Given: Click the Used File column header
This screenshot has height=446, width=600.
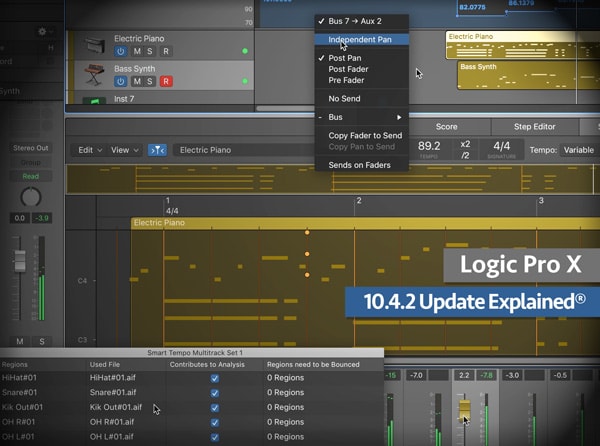Looking at the screenshot, I should pos(104,365).
